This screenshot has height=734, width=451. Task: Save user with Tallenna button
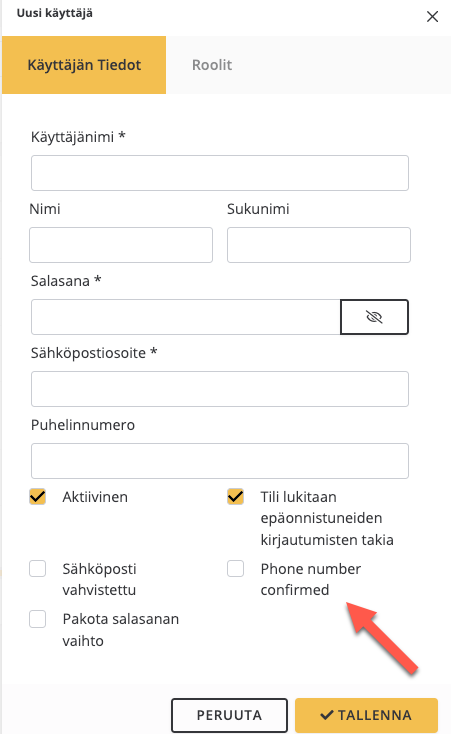[366, 715]
